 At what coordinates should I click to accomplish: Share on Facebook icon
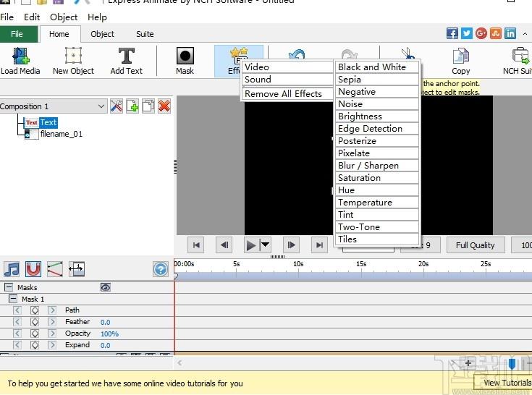pyautogui.click(x=452, y=33)
